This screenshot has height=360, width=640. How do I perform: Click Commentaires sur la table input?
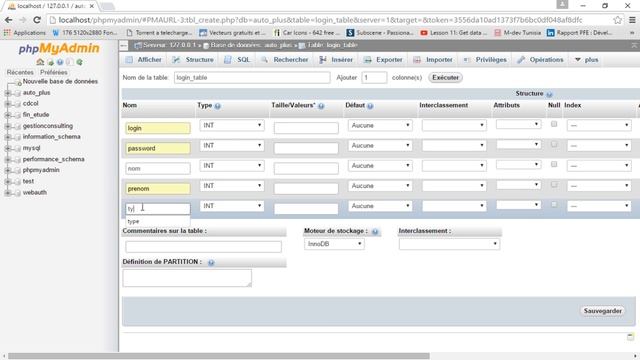(203, 247)
